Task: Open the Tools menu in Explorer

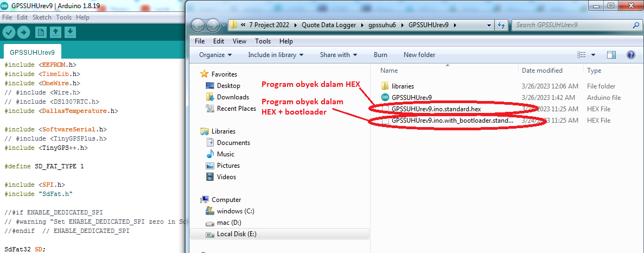Action: [263, 41]
